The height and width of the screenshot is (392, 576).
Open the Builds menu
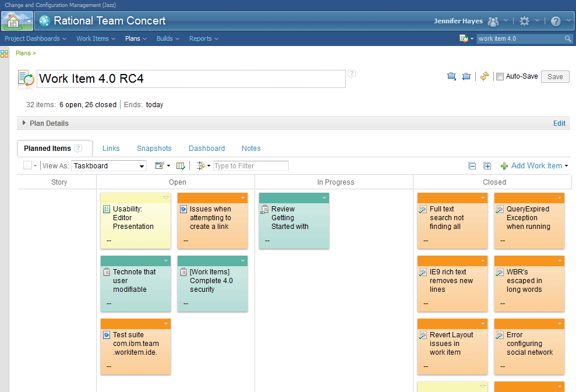pyautogui.click(x=168, y=38)
